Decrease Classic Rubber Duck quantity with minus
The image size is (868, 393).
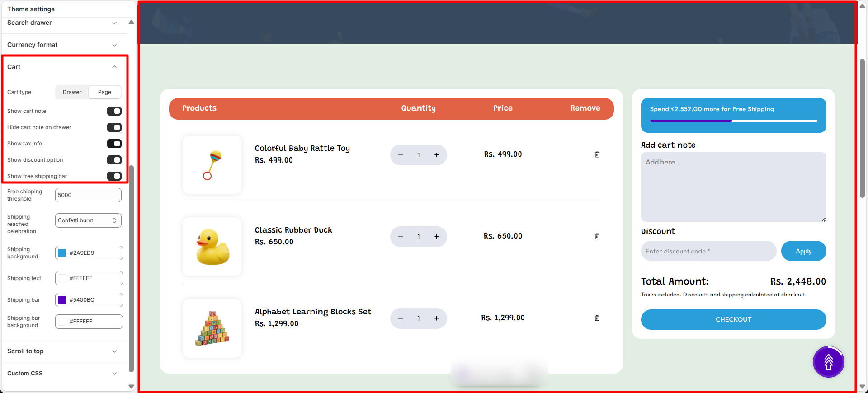400,237
